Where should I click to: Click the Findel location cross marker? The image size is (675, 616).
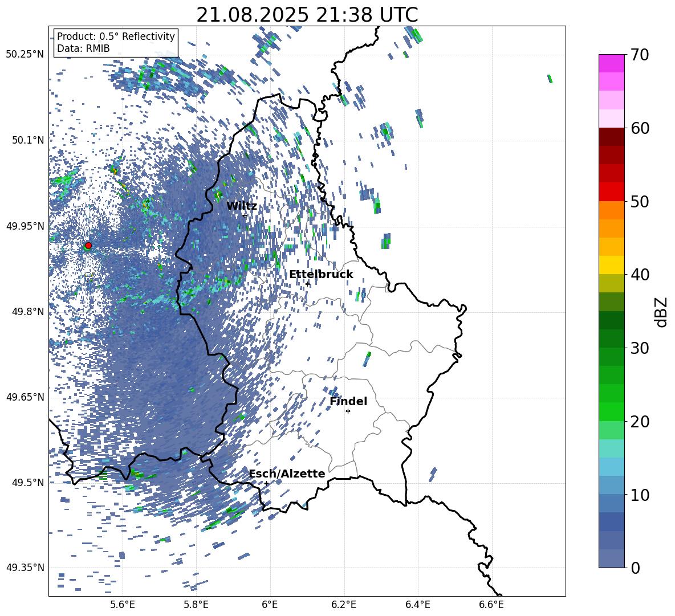coord(348,411)
